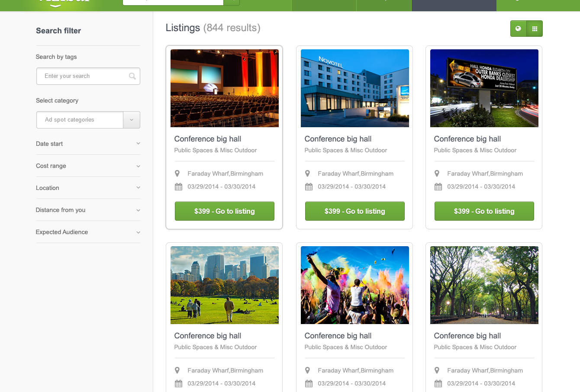The image size is (580, 392).
Task: Click the Search filter heading
Action: click(x=58, y=31)
